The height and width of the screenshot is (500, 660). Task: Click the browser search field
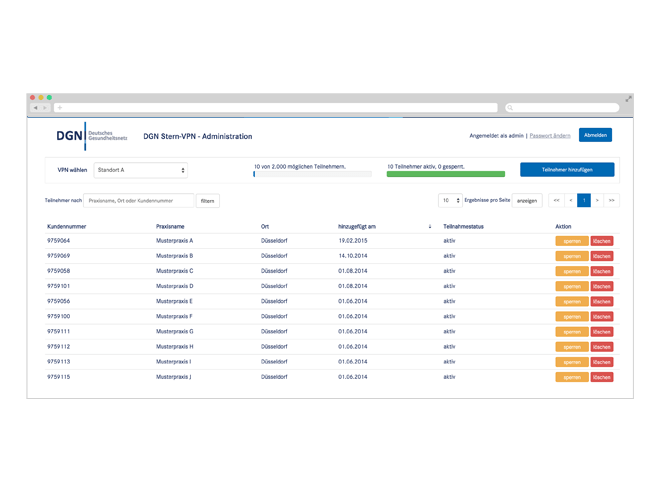click(562, 108)
